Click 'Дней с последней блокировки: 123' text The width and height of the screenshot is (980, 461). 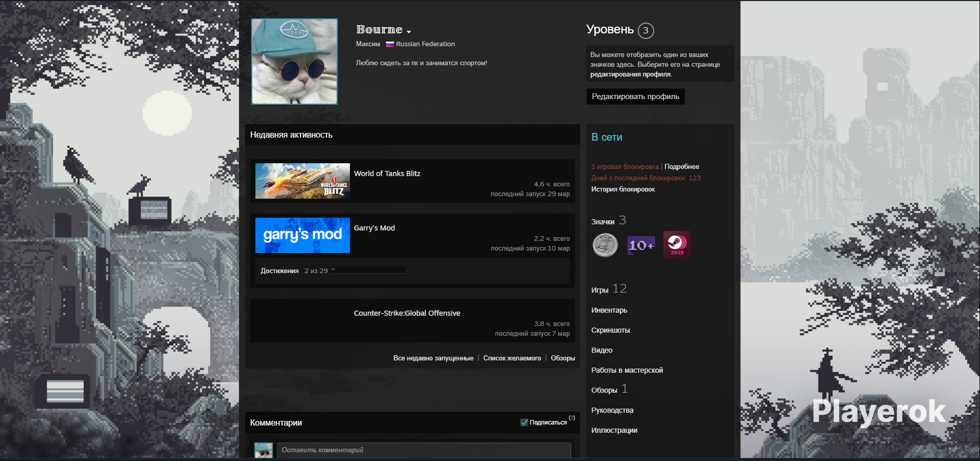(x=646, y=178)
